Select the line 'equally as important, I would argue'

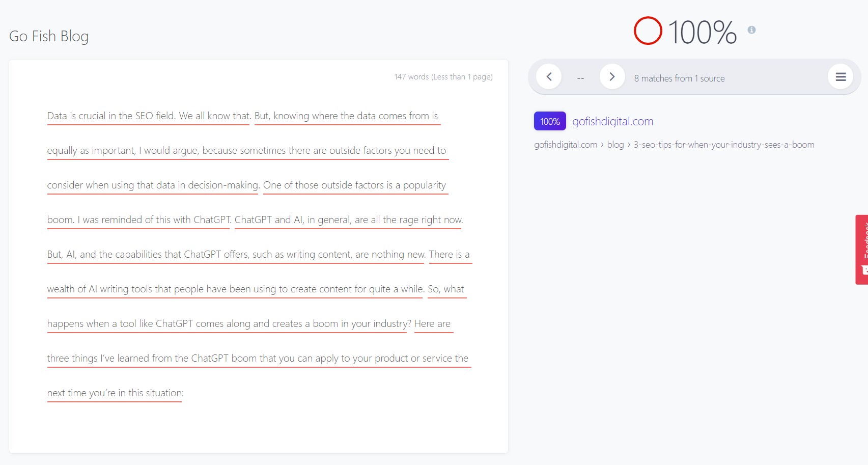click(123, 151)
